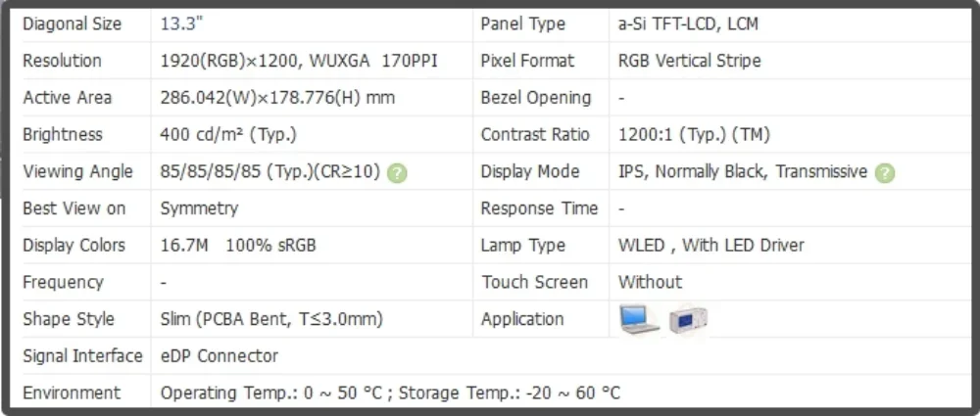The height and width of the screenshot is (416, 980).
Task: Click the help icon beside Display Mode value
Action: click(885, 173)
